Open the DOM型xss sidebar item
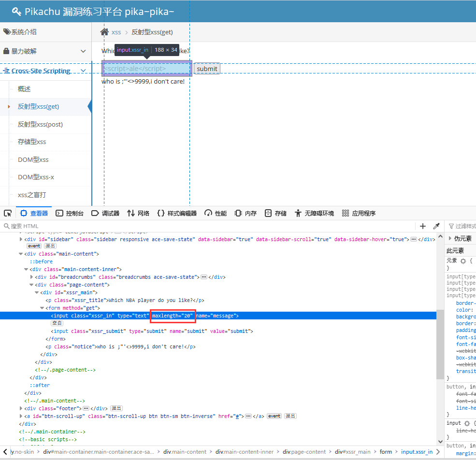Image resolution: width=476 pixels, height=460 pixels. click(x=33, y=159)
